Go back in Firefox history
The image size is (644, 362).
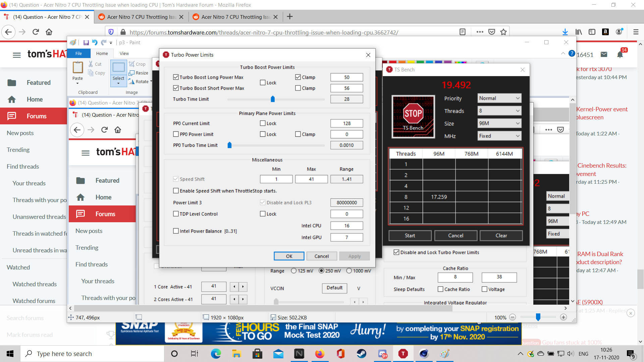8,32
